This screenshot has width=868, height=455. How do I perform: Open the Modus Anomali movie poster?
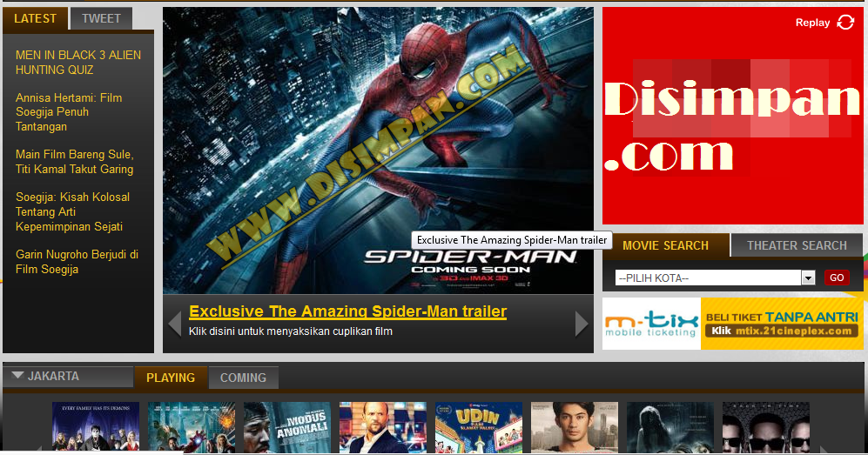pos(287,427)
